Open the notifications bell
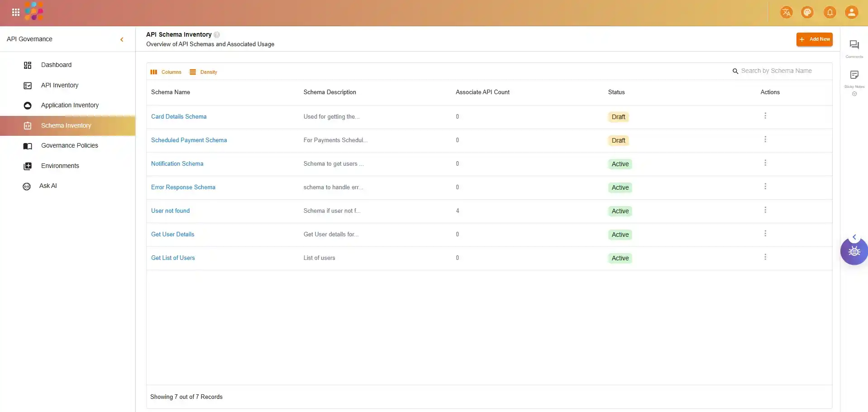 coord(830,12)
